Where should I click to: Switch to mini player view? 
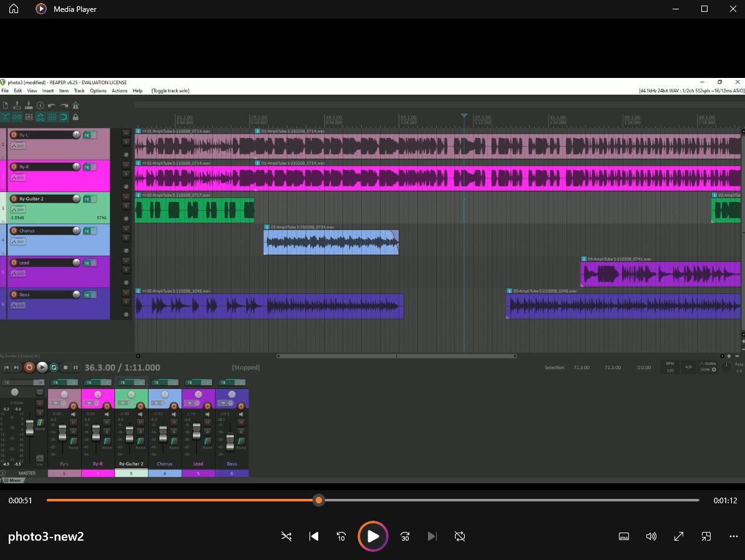pyautogui.click(x=706, y=536)
